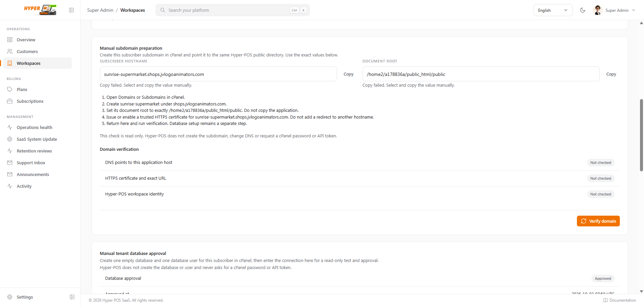Click the Plans tag icon
The height and width of the screenshot is (306, 644).
[x=10, y=89]
